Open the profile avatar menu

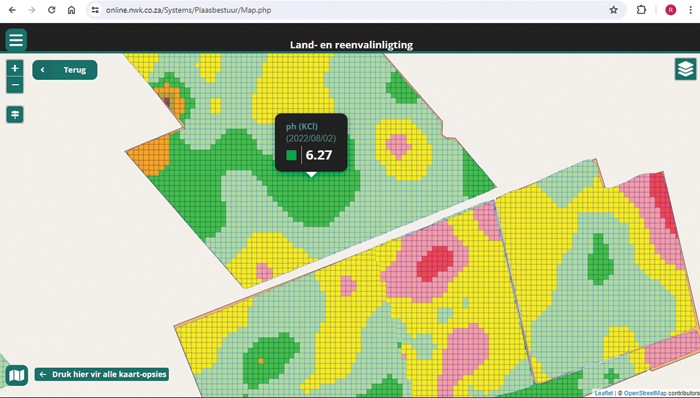671,10
